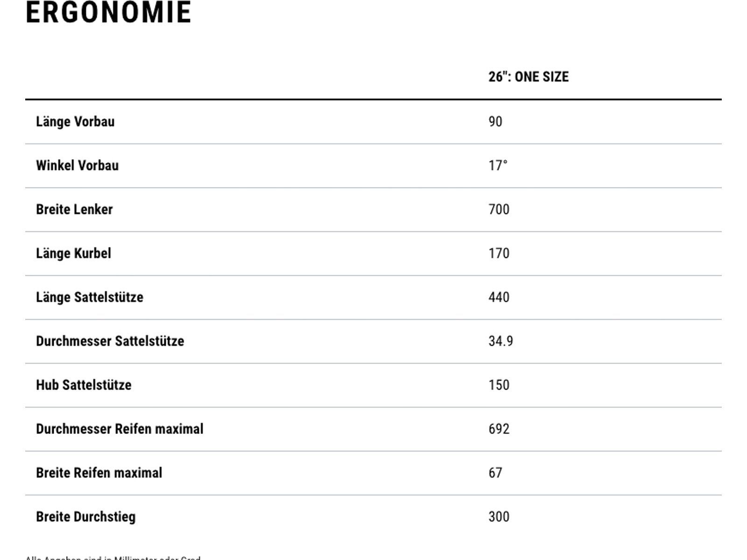The height and width of the screenshot is (560, 747).
Task: Click the Länge Vorbau value 90
Action: (x=495, y=122)
